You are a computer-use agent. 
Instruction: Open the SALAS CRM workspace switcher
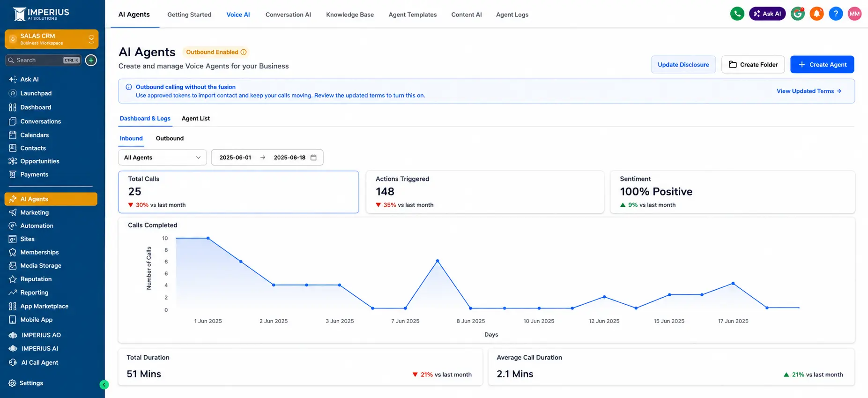(52, 39)
